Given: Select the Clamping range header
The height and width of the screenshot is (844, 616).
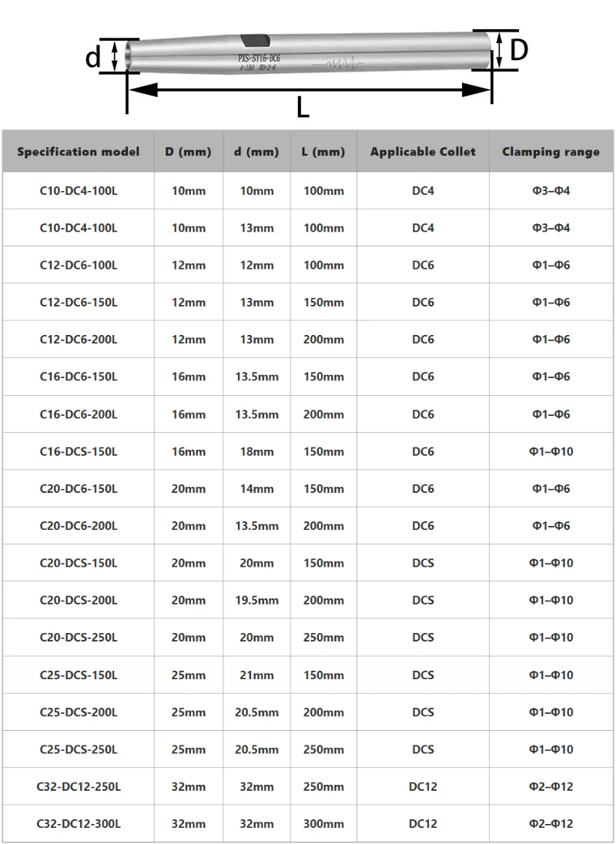Looking at the screenshot, I should pos(551,152).
